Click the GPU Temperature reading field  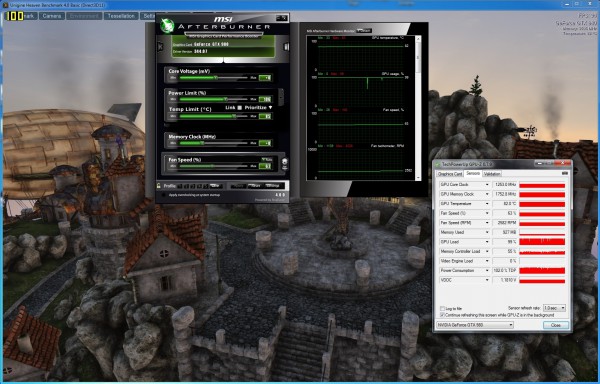tap(505, 204)
